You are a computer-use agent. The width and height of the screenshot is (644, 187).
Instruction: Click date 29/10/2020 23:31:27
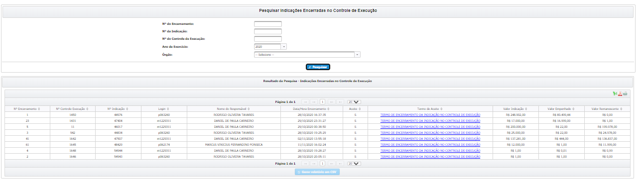point(312,120)
